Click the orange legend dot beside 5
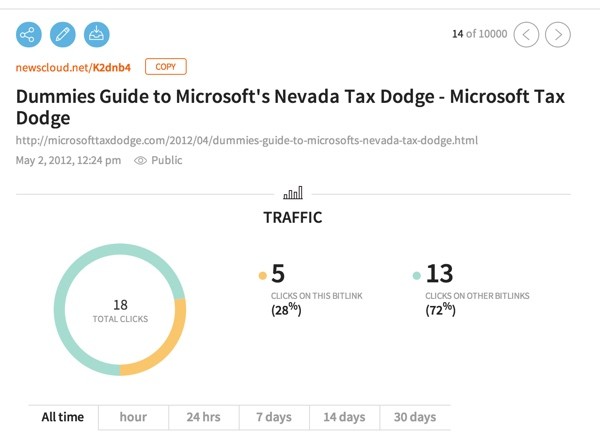 tap(262, 276)
